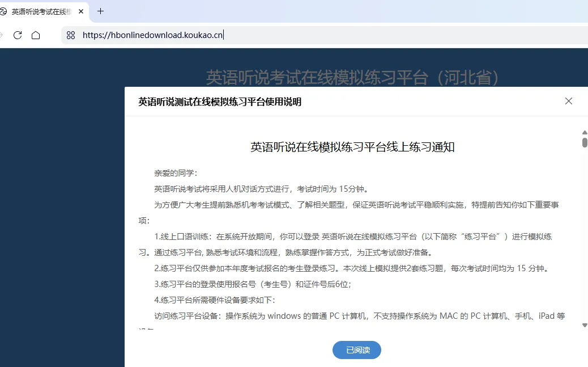Click heading 英语听说在线模拟练习平台线上练习通知
Image resolution: width=588 pixels, height=367 pixels.
352,147
